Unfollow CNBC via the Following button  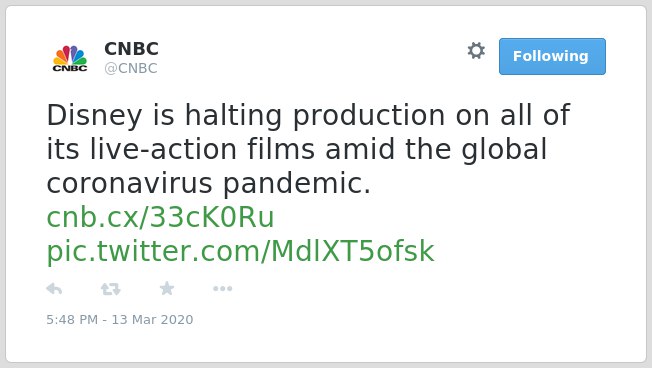click(x=552, y=57)
